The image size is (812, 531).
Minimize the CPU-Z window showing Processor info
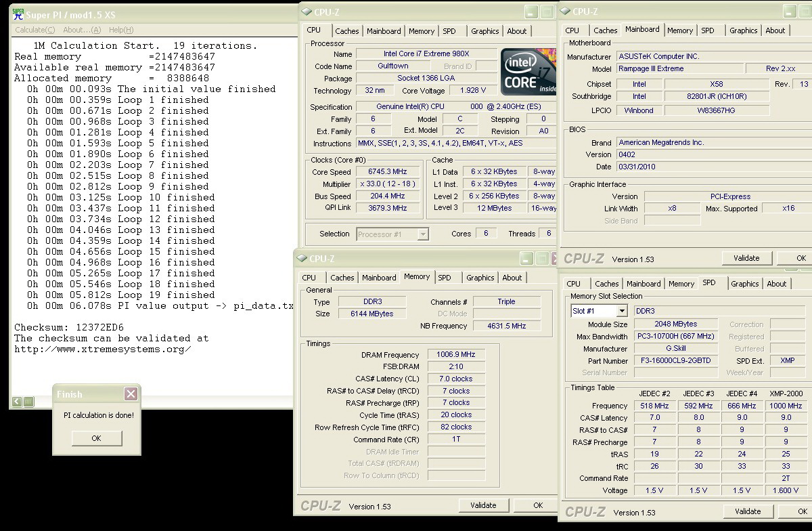pos(530,12)
